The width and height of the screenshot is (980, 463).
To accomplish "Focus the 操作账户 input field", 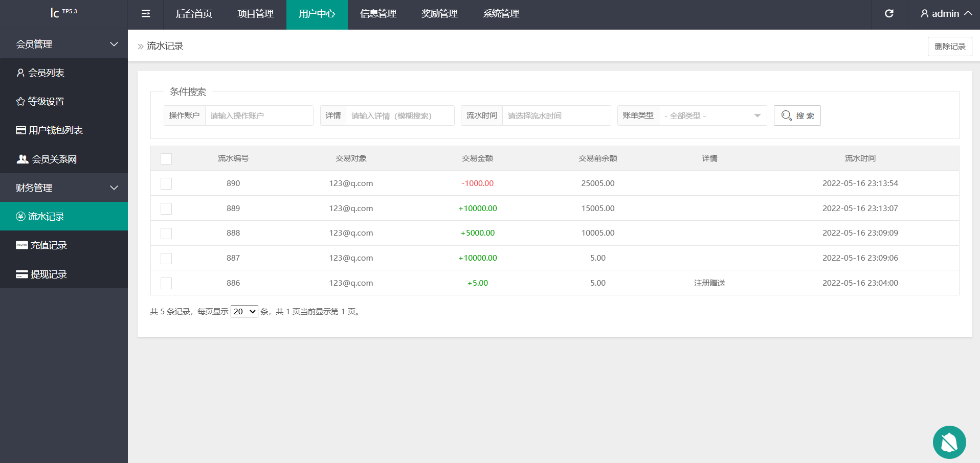I will pos(259,116).
